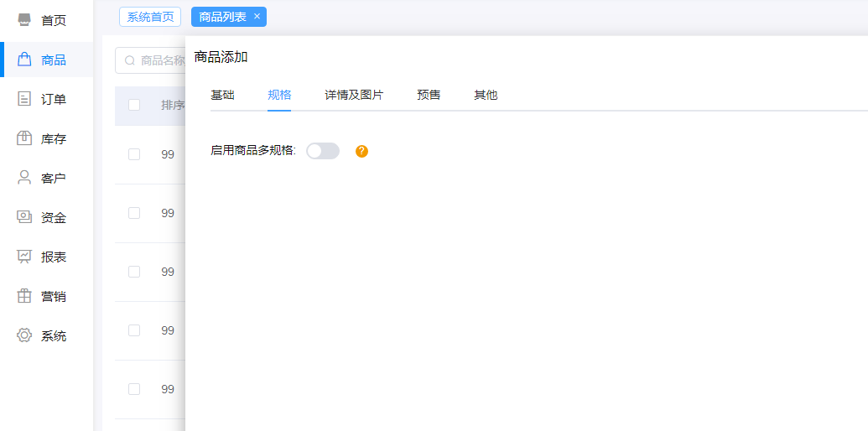Select the shopping bag Products icon
Viewport: 868px width, 431px height.
[24, 60]
